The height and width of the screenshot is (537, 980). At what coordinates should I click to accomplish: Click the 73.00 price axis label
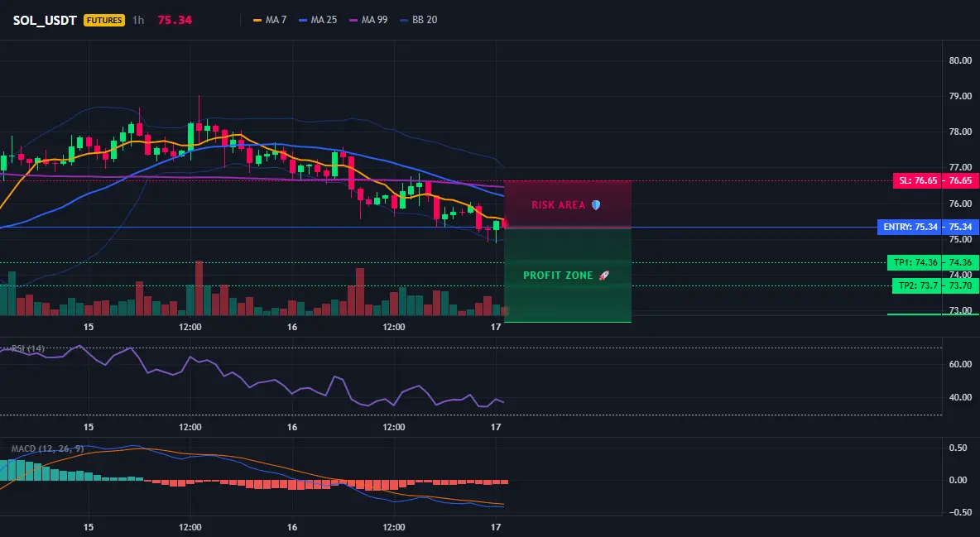click(x=960, y=310)
